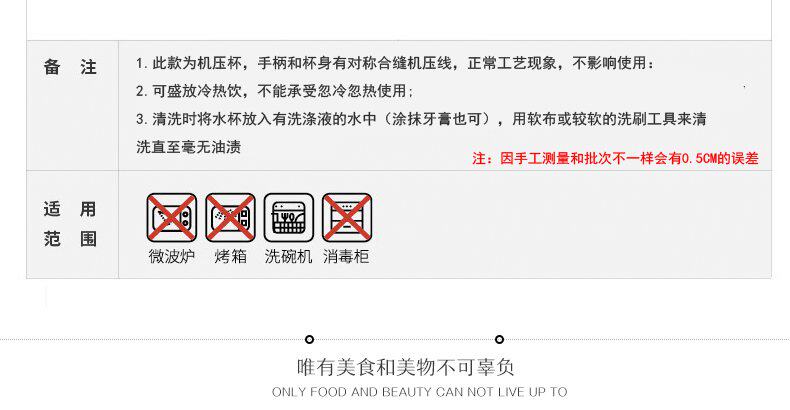790x410 pixels.
Task: Click the 适用范围 row header
Action: tap(70, 224)
